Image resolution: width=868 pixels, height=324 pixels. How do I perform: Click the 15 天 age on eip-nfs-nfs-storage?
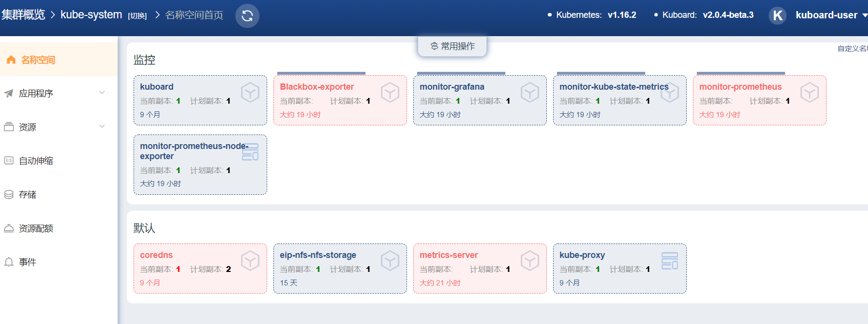pos(288,283)
